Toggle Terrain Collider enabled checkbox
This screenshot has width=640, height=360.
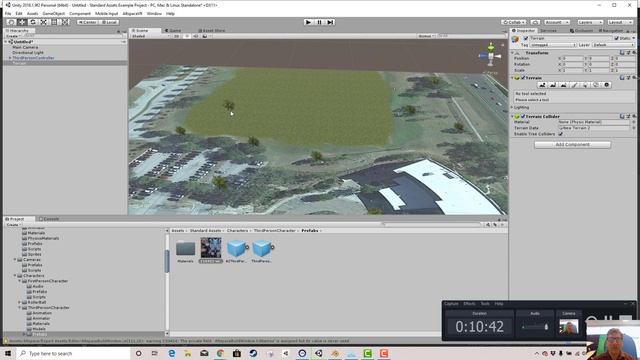click(x=523, y=116)
